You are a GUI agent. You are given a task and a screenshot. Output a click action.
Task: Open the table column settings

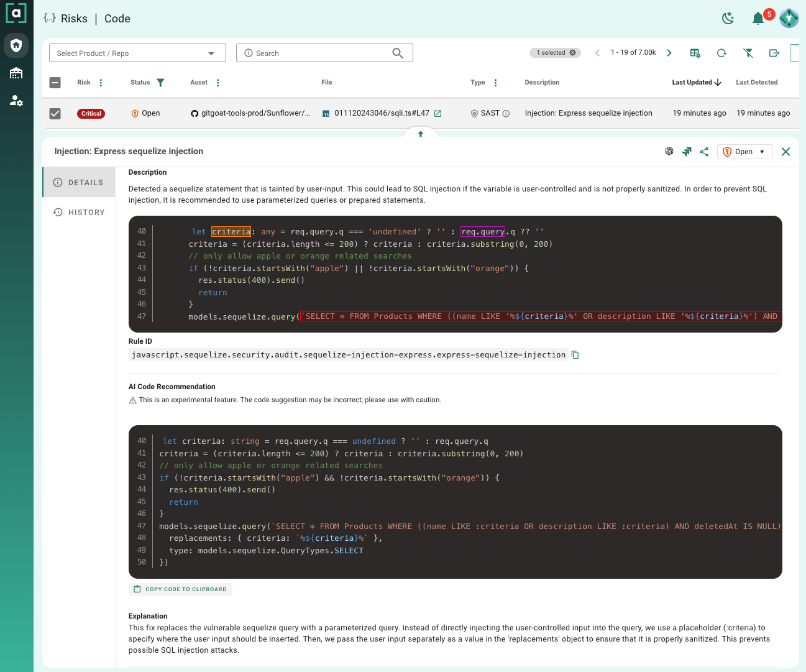point(695,53)
